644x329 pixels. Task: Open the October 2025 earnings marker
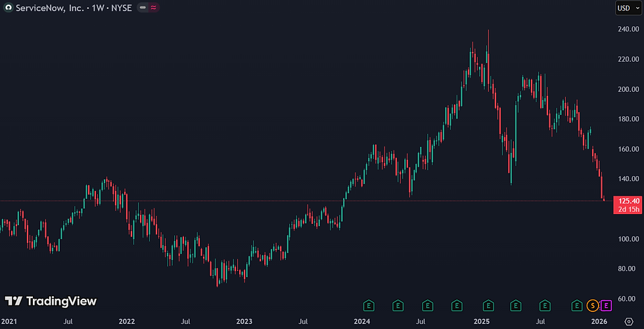point(577,305)
